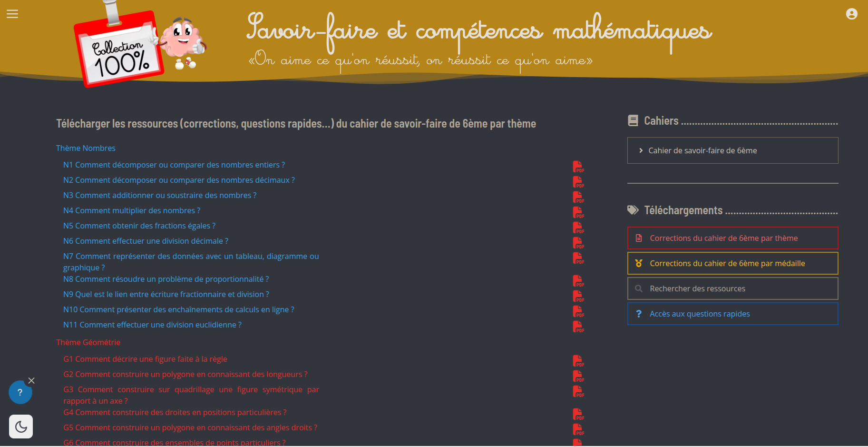Download PDF for N4 multiplier des nombres
Screen dimensions: 868x447
click(x=578, y=212)
